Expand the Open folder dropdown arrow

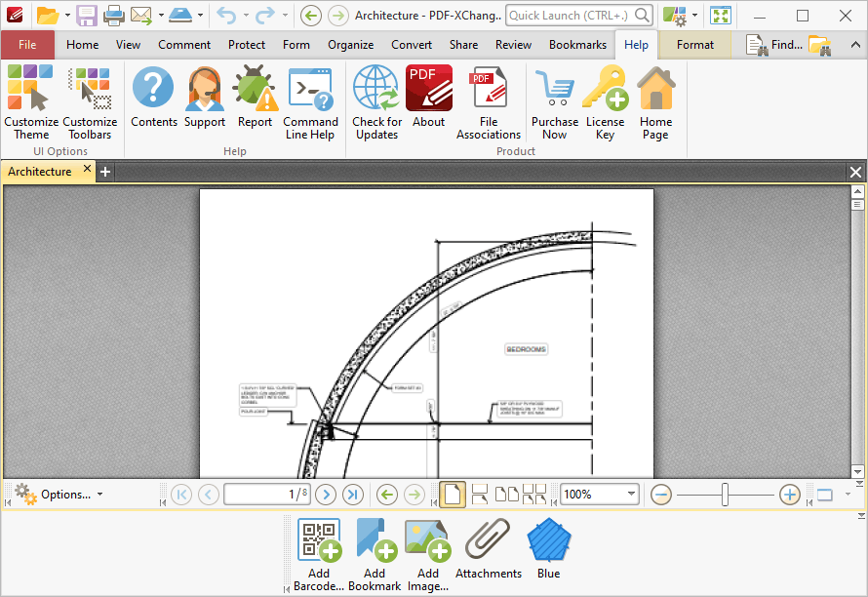pos(67,16)
